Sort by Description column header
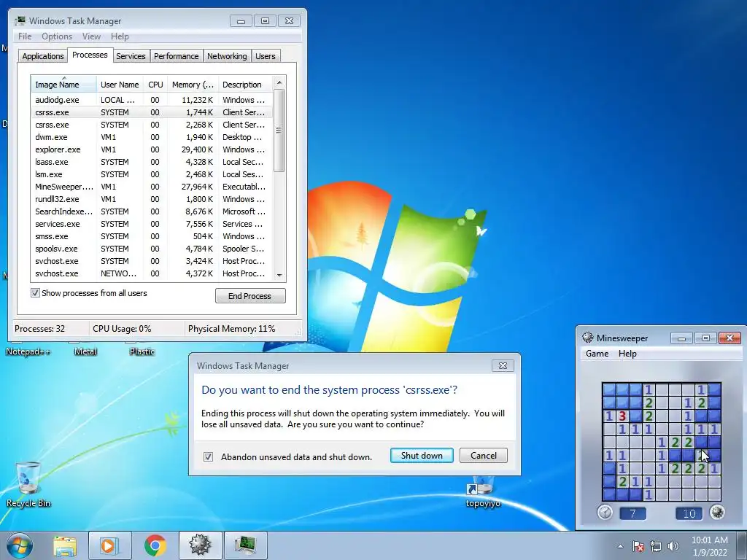The width and height of the screenshot is (747, 560). (x=245, y=85)
